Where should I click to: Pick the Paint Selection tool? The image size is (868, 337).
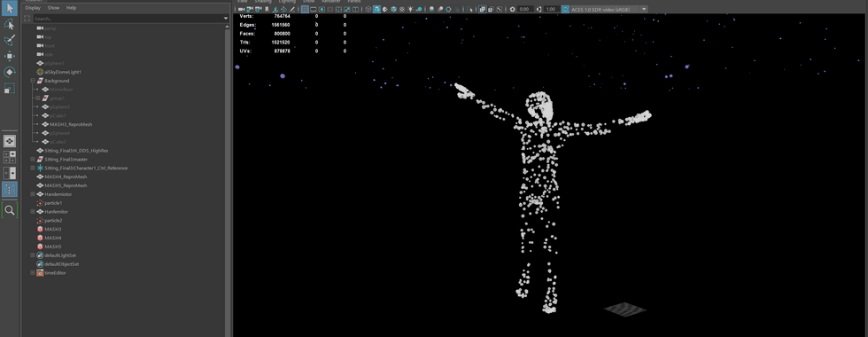tap(10, 40)
